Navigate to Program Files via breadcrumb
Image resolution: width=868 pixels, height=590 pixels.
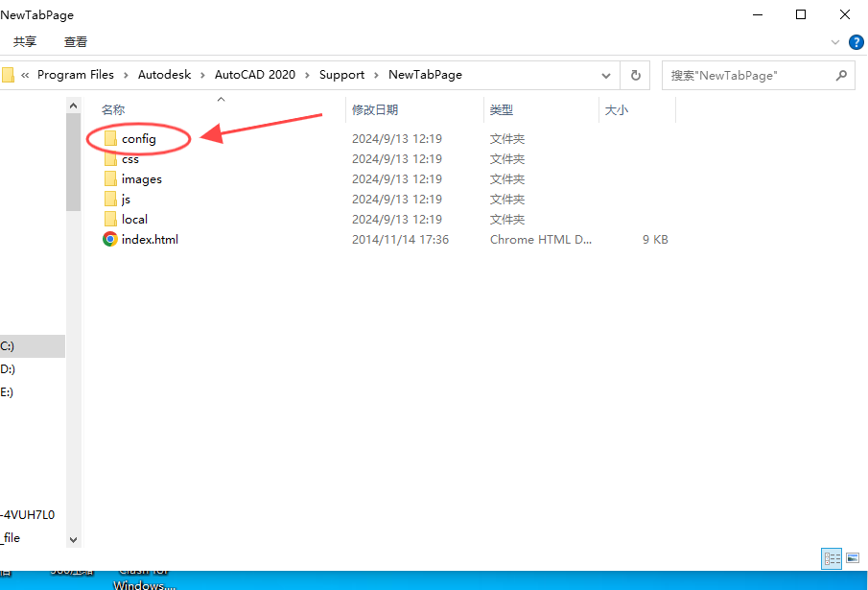point(77,75)
